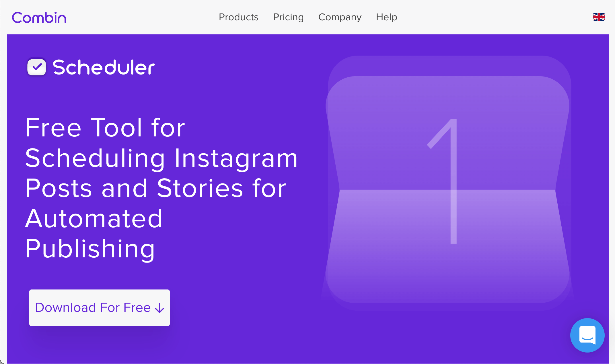Click the Products navigation item
Viewport: 615px width, 364px height.
[x=238, y=17]
